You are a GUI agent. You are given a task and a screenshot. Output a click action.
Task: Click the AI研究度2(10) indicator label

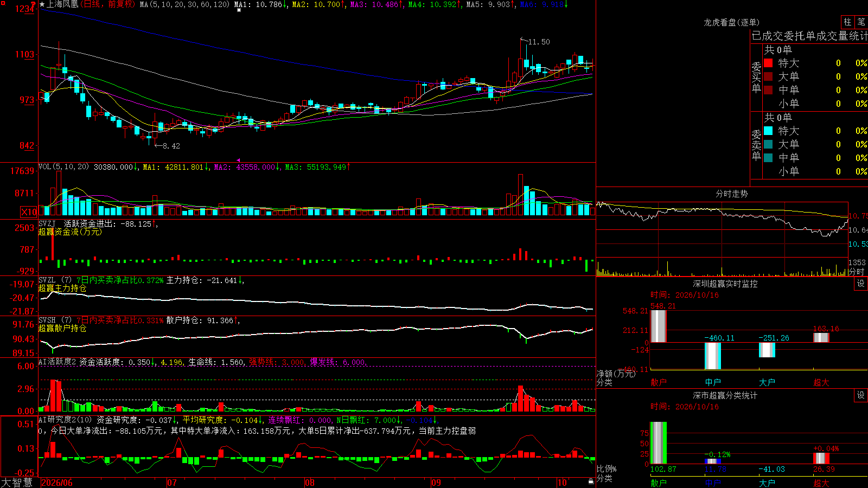click(x=65, y=420)
